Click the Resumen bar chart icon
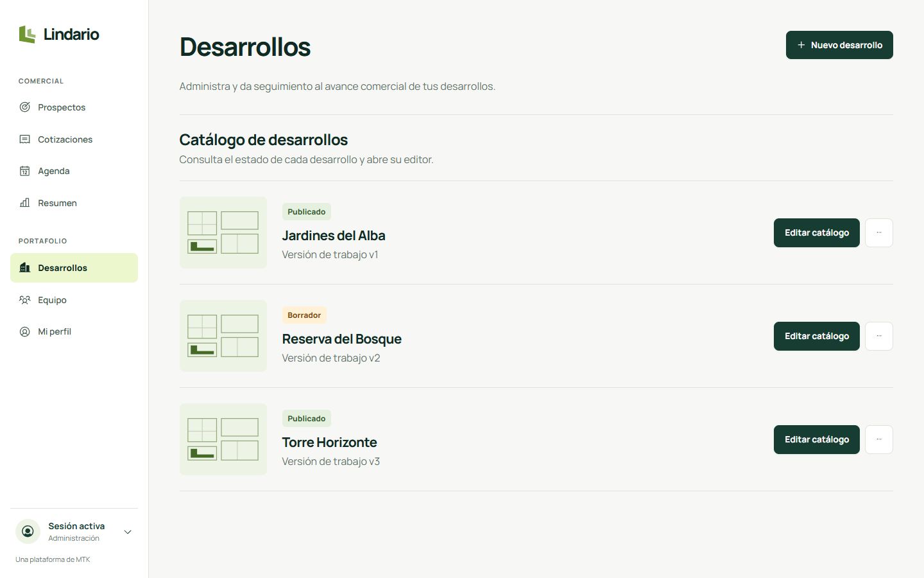Viewport: 924px width, 578px height. [24, 203]
